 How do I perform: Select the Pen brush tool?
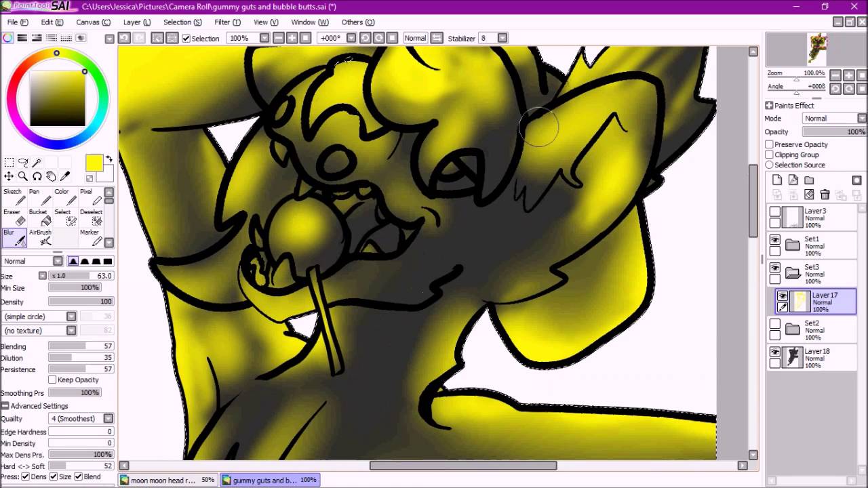point(39,197)
